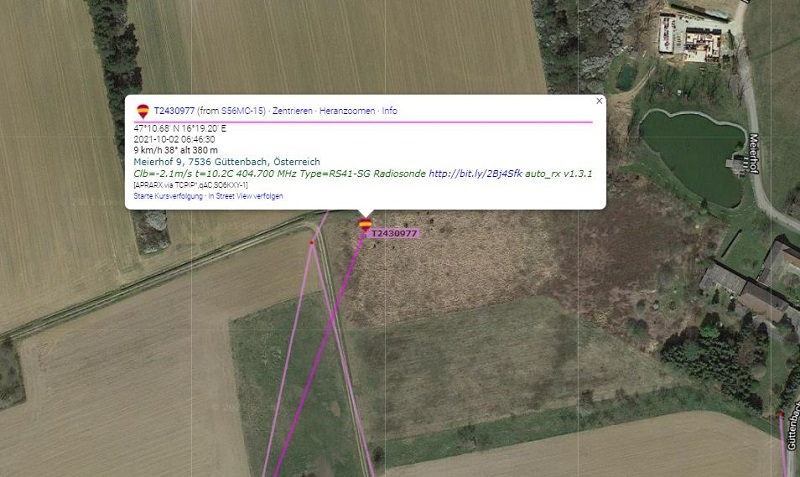Click the red track point left of the marker
Viewport: 800px width, 477px height.
[x=312, y=243]
